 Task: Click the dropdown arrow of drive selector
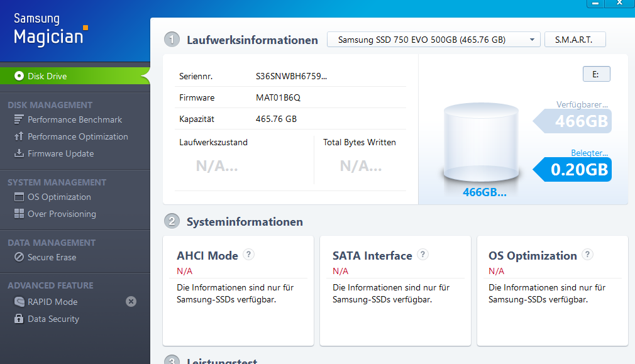click(532, 40)
